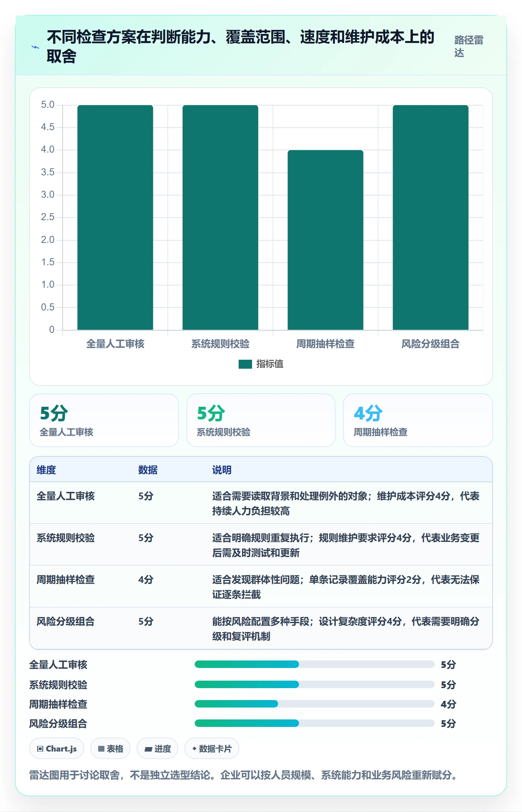The width and height of the screenshot is (522, 812).
Task: Click the 数据 column header
Action: [x=148, y=470]
